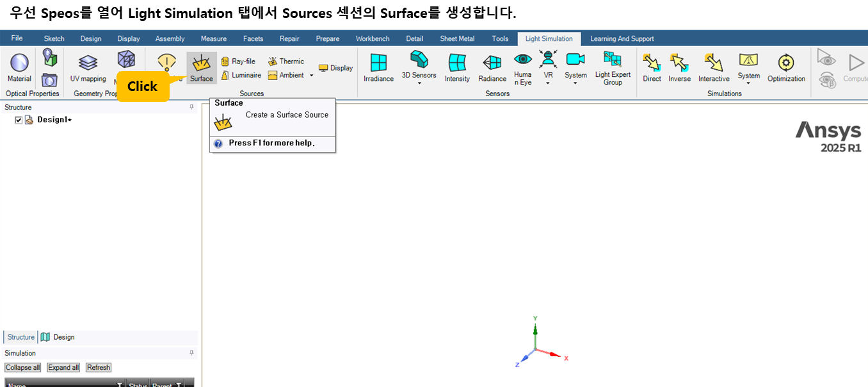Image resolution: width=868 pixels, height=387 pixels.
Task: Expand the Ambient source dropdown arrow
Action: coord(312,76)
